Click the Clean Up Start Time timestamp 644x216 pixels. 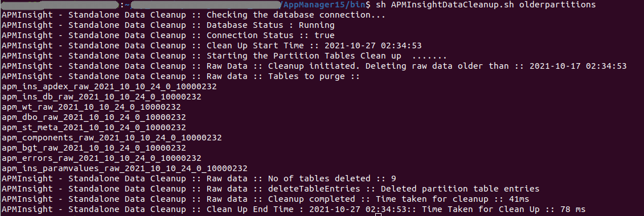tap(373, 45)
